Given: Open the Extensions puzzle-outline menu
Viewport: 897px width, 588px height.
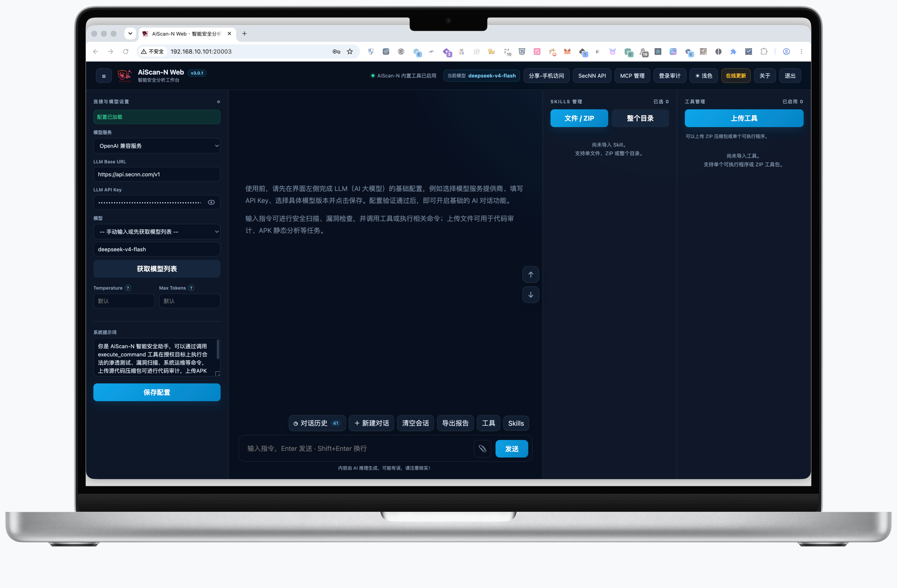Looking at the screenshot, I should click(764, 52).
